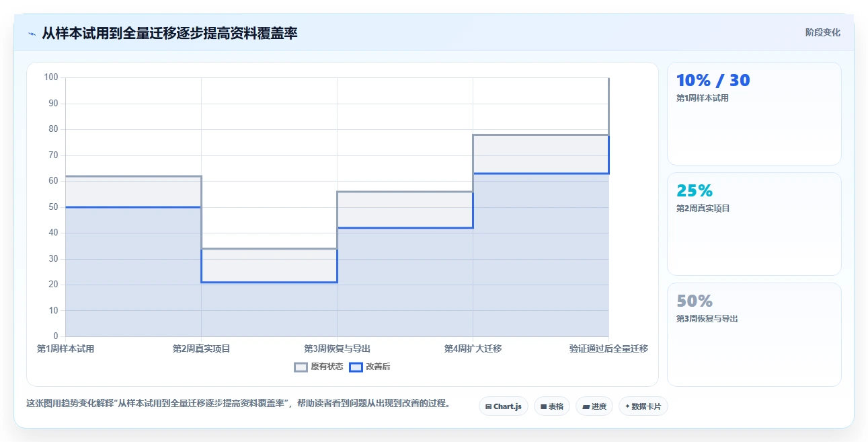Click the chart description sentence below the chart
The height and width of the screenshot is (442, 868).
point(238,404)
